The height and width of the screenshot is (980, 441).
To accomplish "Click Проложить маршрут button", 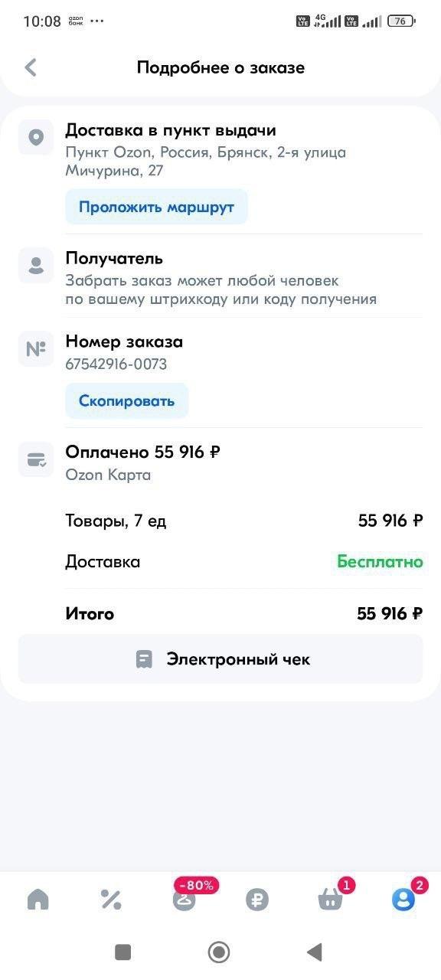I will (x=156, y=207).
